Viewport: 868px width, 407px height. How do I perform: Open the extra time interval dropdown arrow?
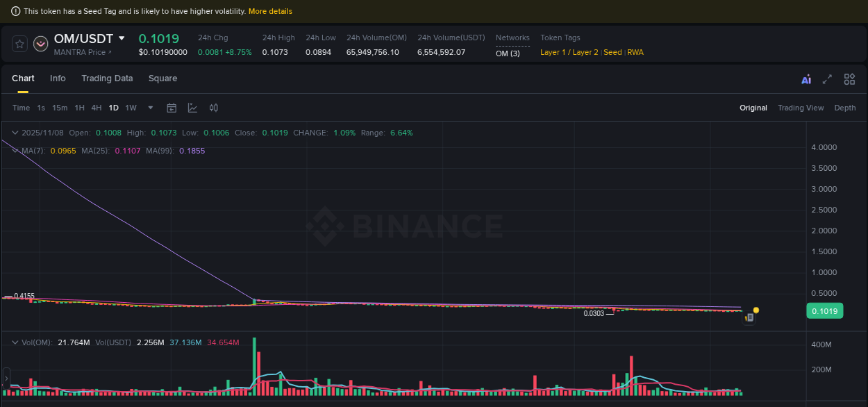(150, 108)
